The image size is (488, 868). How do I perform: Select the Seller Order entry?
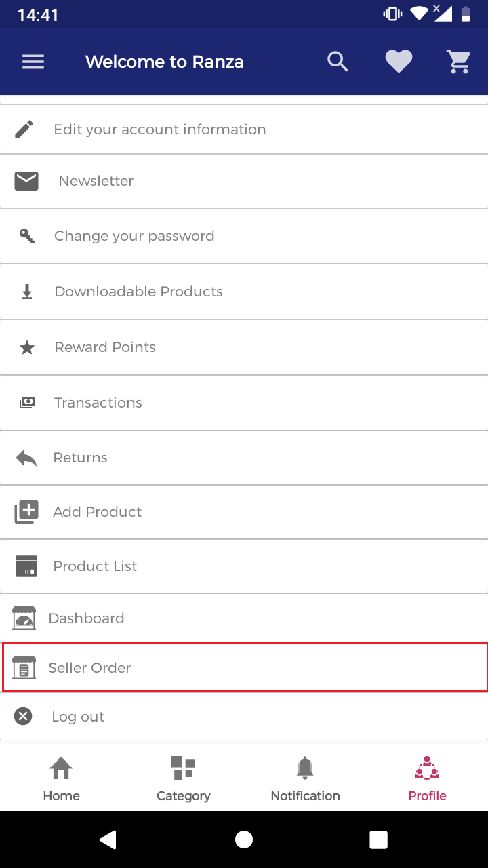[244, 667]
